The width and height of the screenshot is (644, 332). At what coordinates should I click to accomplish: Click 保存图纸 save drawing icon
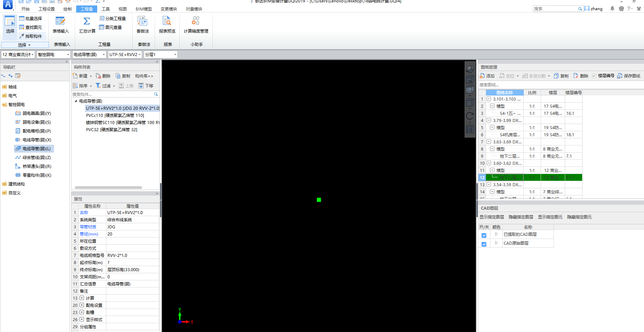click(620, 76)
